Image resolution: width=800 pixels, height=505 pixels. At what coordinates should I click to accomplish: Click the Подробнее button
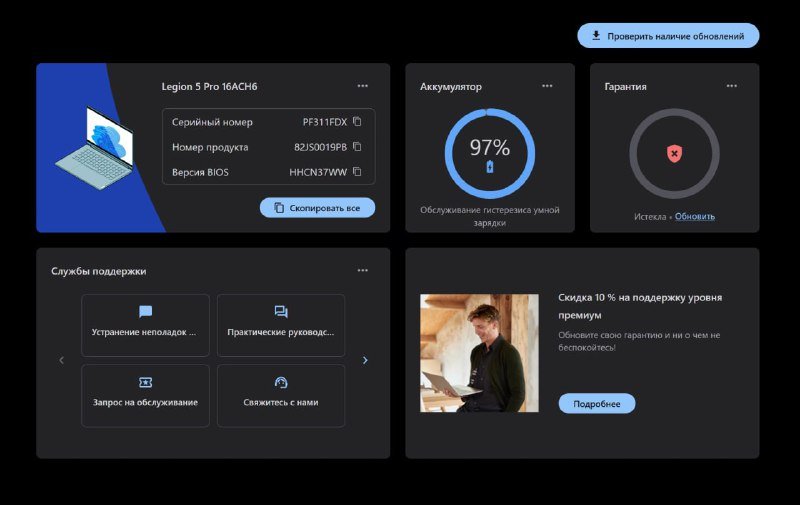pos(597,403)
